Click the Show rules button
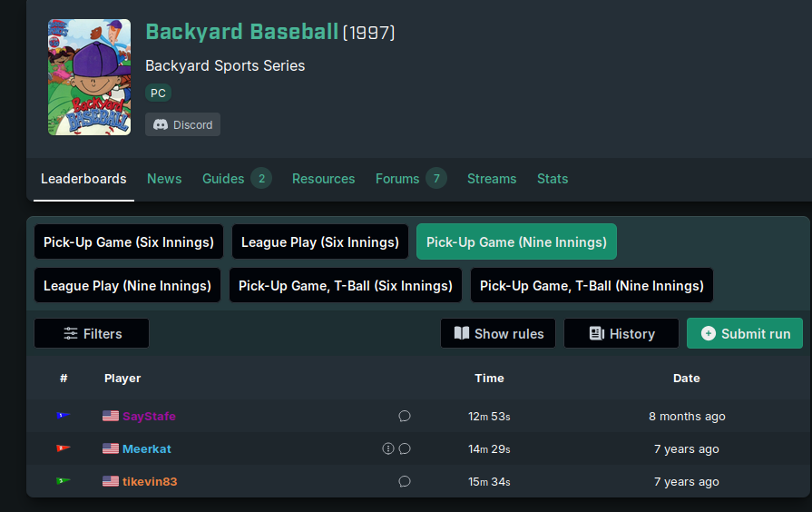The height and width of the screenshot is (512, 812). click(498, 333)
